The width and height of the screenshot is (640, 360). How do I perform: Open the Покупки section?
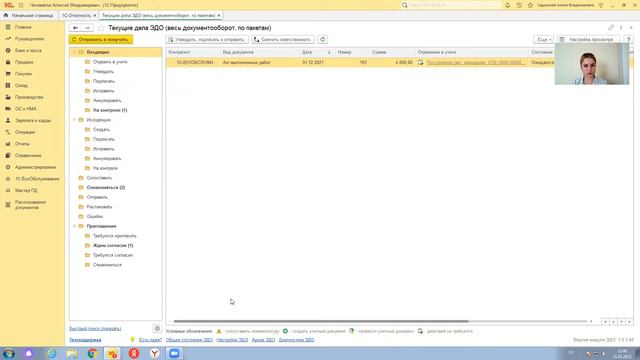click(23, 74)
